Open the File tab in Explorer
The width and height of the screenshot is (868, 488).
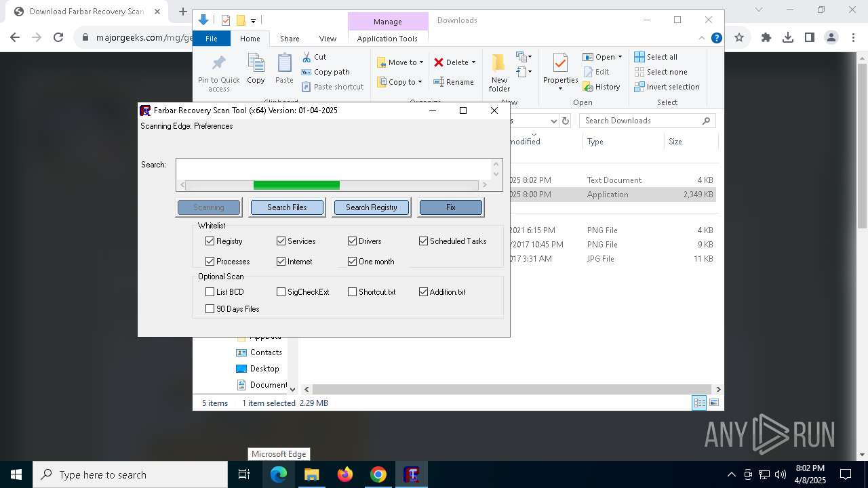click(212, 39)
